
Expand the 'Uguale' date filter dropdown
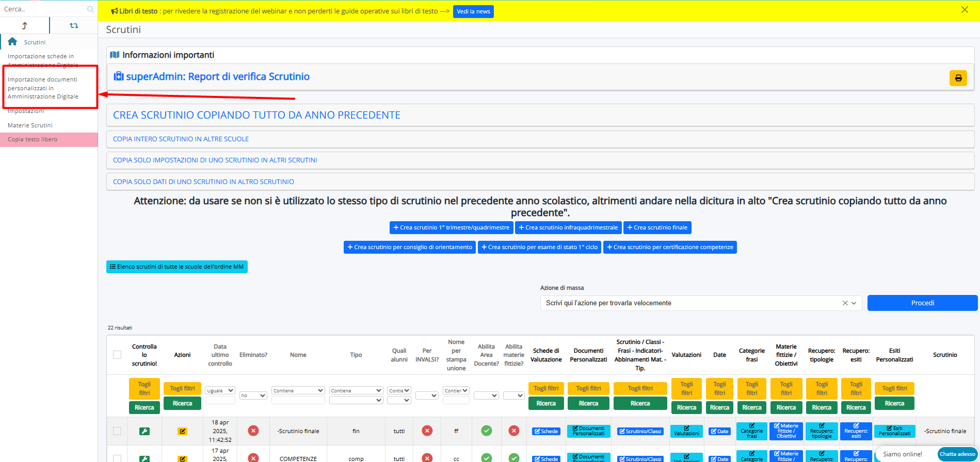[x=220, y=391]
